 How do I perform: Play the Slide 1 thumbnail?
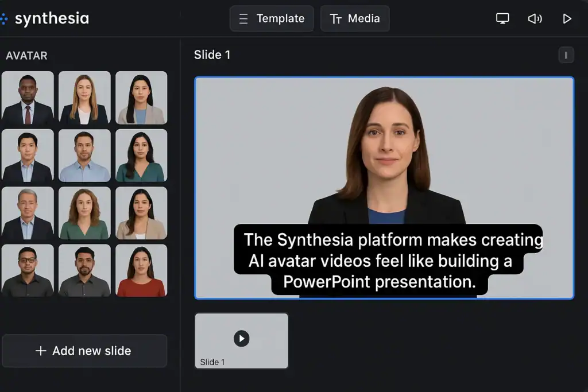(x=242, y=339)
